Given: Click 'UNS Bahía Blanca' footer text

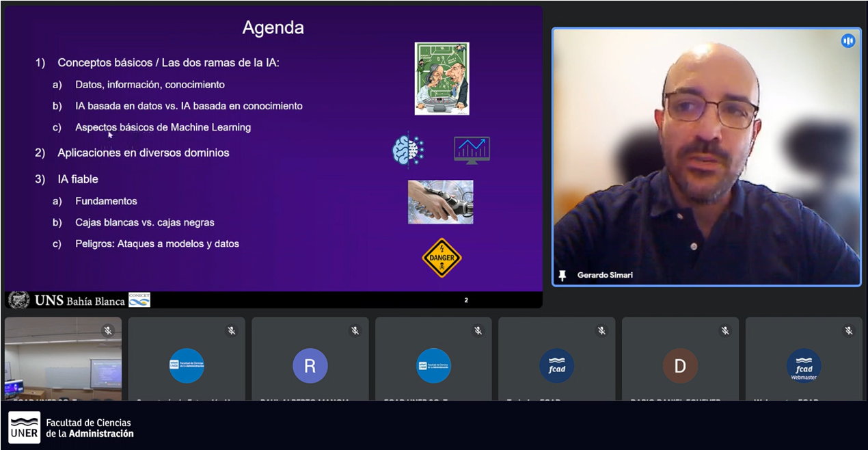Looking at the screenshot, I should (x=79, y=300).
